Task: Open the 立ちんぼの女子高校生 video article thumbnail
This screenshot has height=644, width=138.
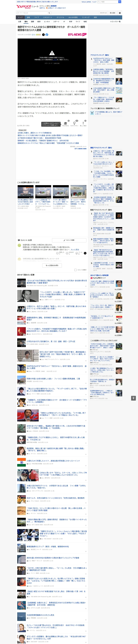Action: tap(21, 283)
